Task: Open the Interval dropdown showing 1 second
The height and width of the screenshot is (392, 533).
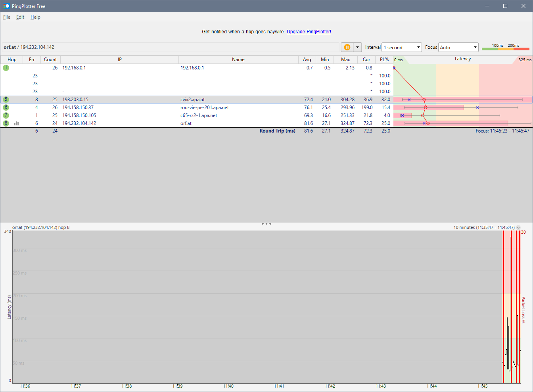Action: (402, 47)
